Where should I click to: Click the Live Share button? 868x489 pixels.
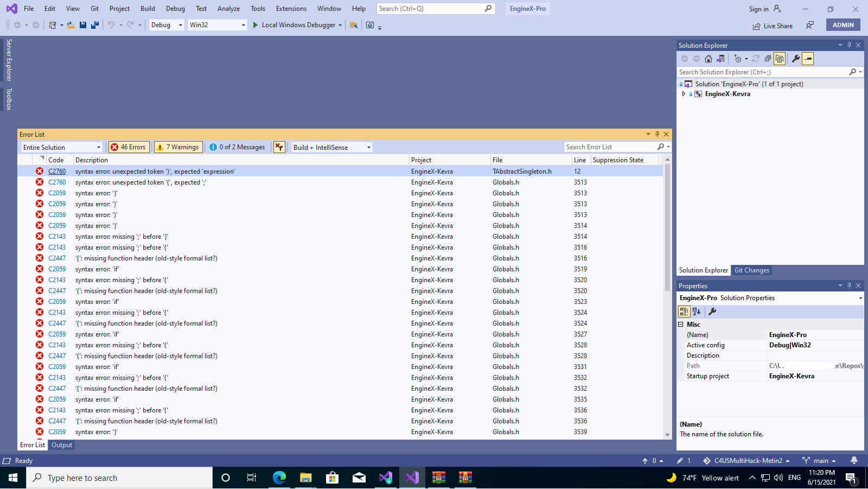(773, 26)
